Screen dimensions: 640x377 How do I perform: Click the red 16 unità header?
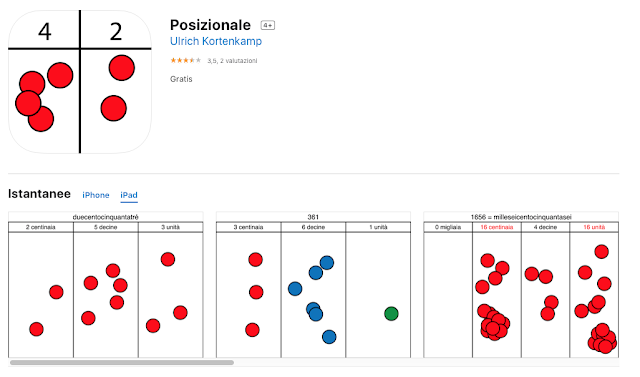coord(594,227)
